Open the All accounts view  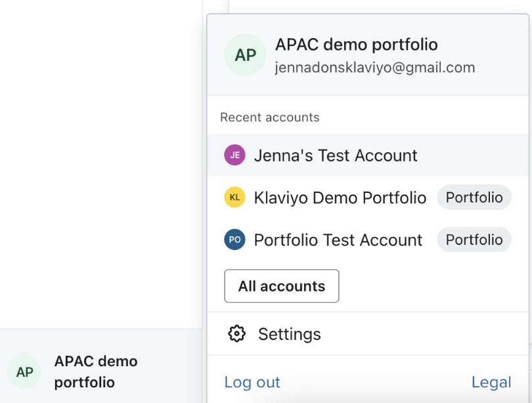pos(281,286)
